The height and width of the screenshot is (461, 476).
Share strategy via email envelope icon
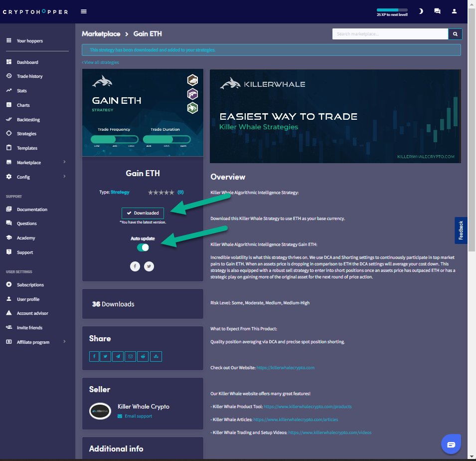131,356
